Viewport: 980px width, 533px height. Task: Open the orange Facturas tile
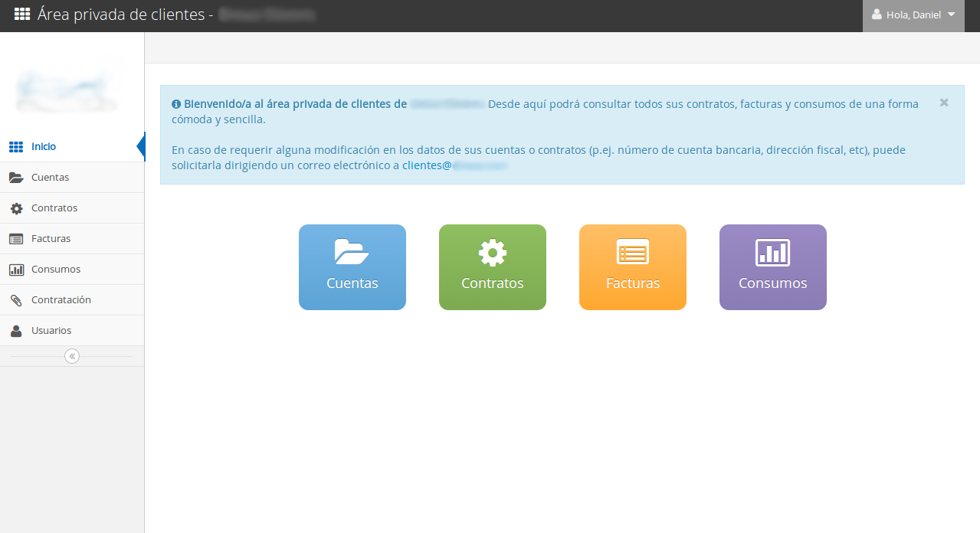[632, 266]
